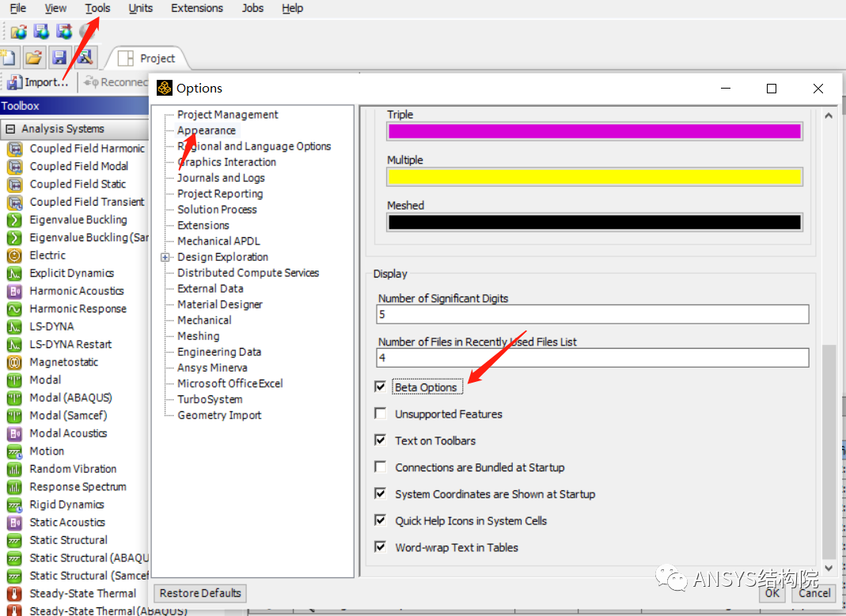Pick the Harmonic Response system icon
This screenshot has height=616, width=846.
point(14,309)
